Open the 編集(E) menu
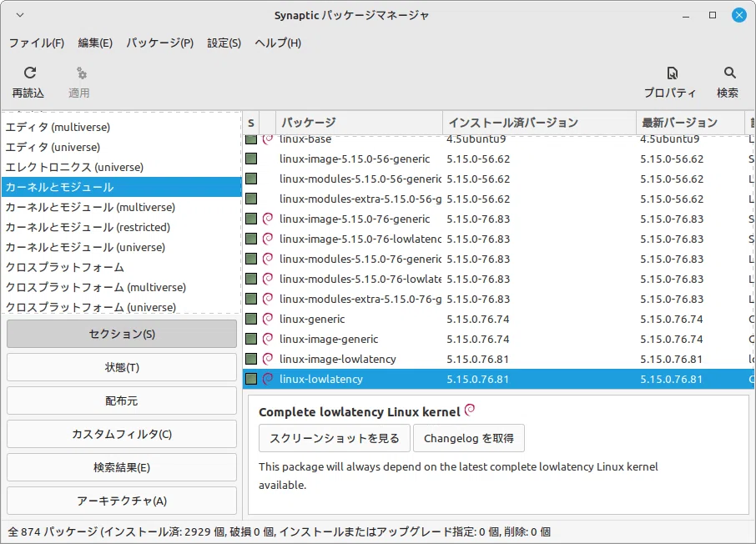 coord(95,43)
